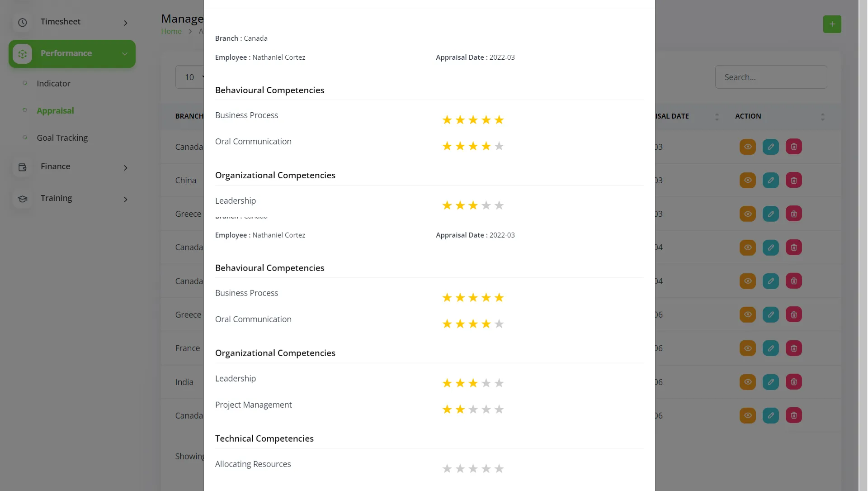Click the Home breadcrumb link

pos(171,31)
